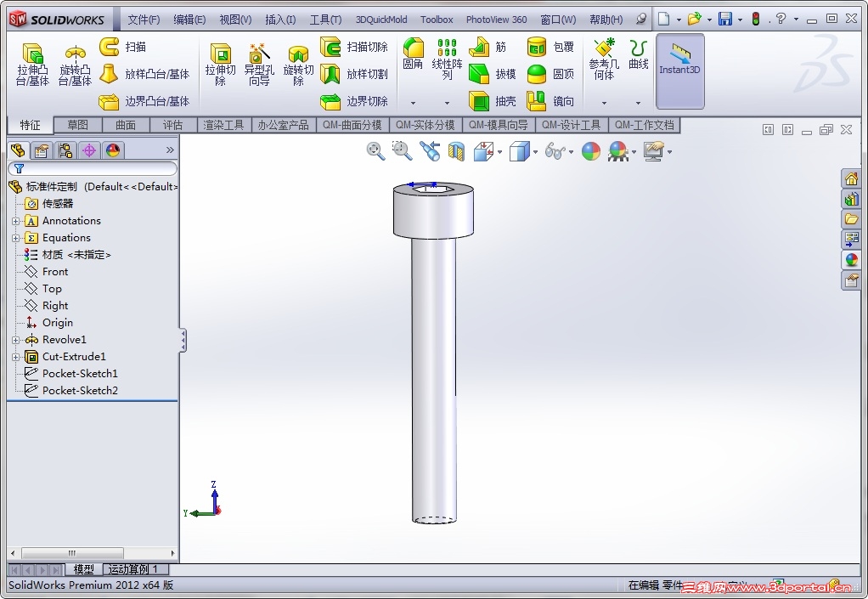Open Linear Pattern dropdown arrow
The image size is (868, 599).
[447, 103]
